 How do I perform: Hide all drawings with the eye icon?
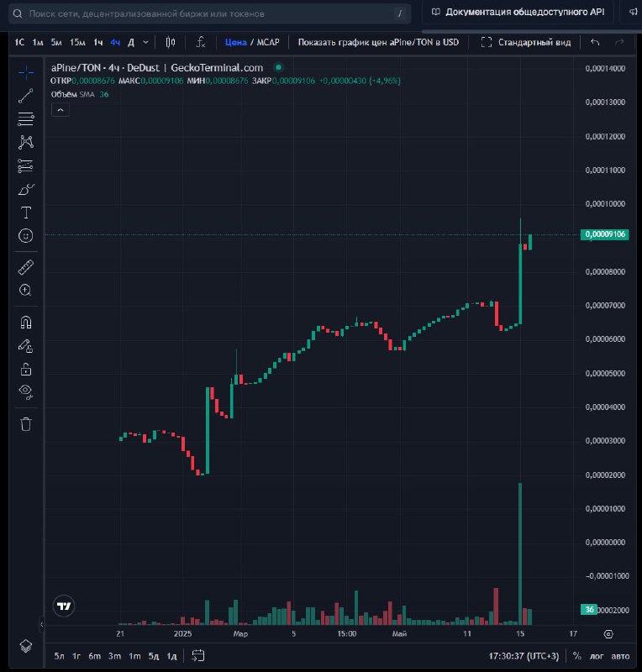tap(26, 391)
